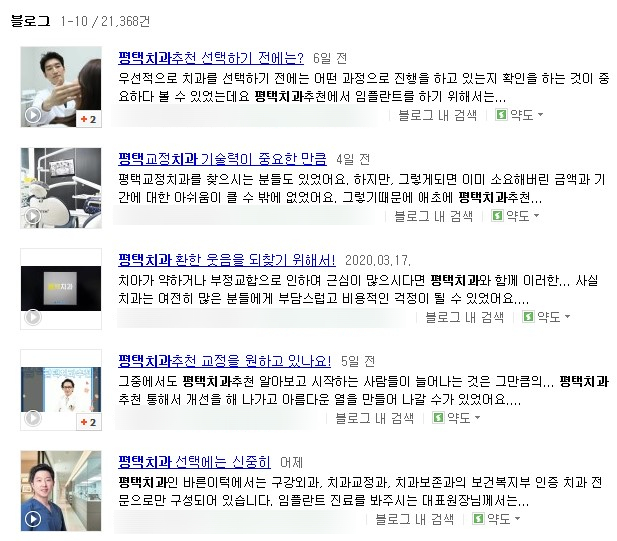This screenshot has height=541, width=617.
Task: Open link 평택치과 환한 웃음을 되찾기 위해서!
Action: [227, 260]
